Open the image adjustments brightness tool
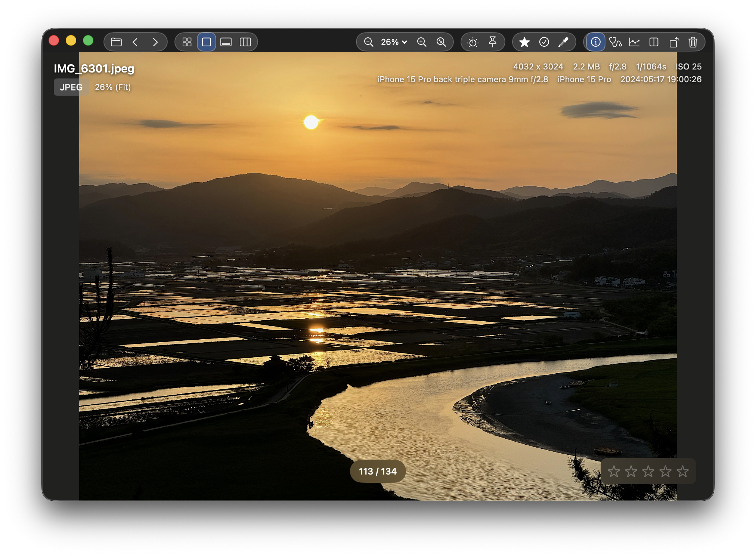 (x=473, y=42)
